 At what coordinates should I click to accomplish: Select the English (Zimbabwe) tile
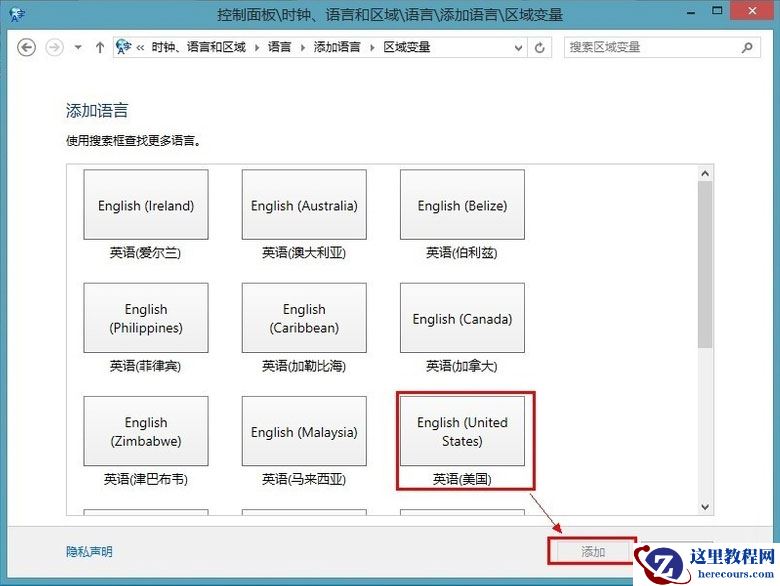[x=146, y=431]
